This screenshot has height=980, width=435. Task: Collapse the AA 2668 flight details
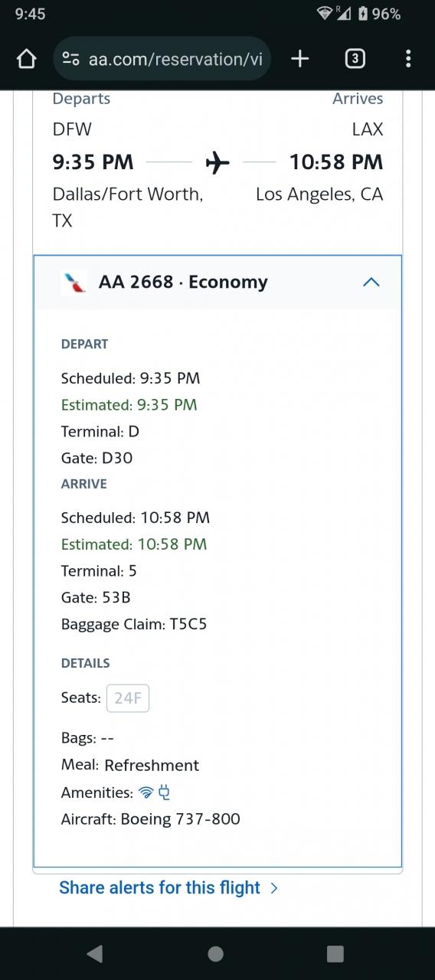click(x=371, y=283)
